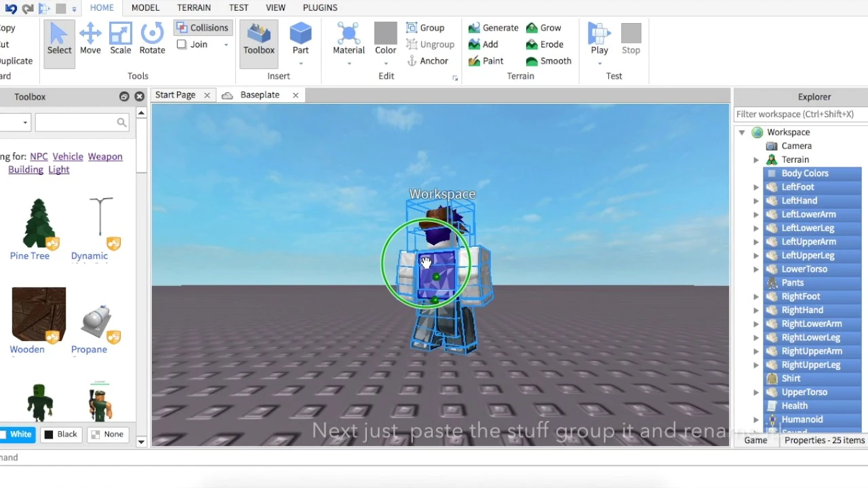Toggle Anchor for the selection
This screenshot has width=868, height=488.
click(427, 61)
